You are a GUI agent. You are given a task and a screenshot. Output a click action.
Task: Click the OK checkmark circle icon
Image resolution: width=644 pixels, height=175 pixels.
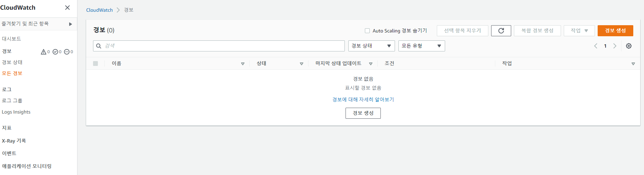[55, 52]
